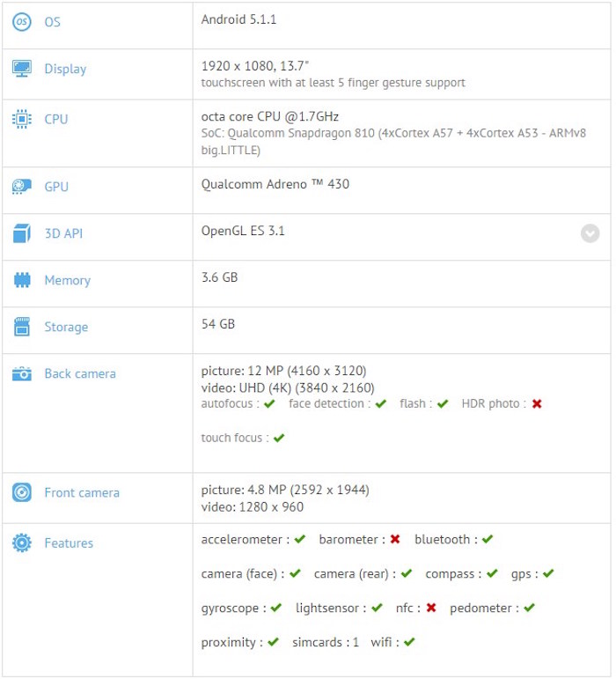Click the OS icon
This screenshot has height=679, width=616.
tap(22, 22)
